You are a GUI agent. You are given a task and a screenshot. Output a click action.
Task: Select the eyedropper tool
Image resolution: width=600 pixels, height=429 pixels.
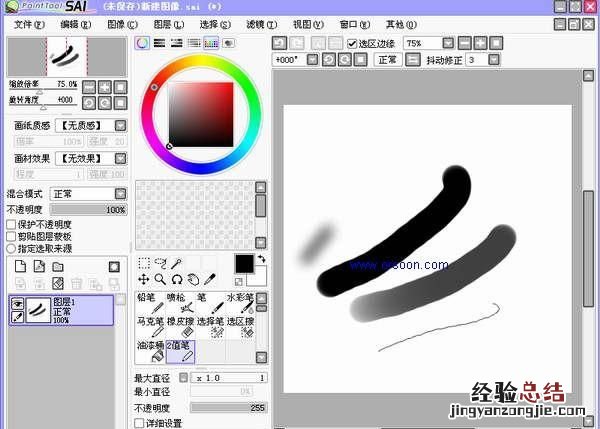pos(210,279)
